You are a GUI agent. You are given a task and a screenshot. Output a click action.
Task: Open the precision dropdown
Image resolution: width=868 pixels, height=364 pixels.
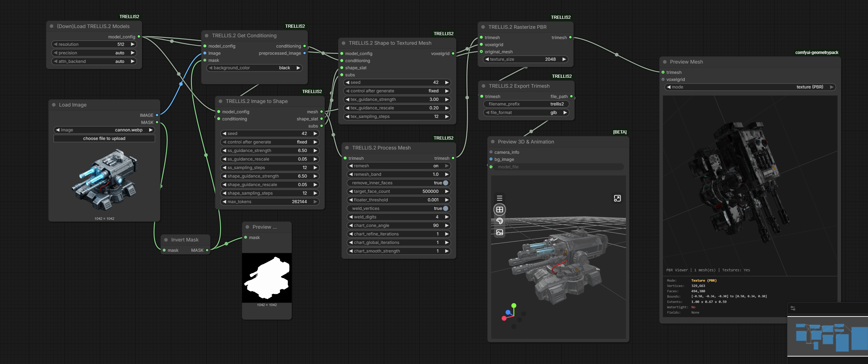tap(94, 53)
